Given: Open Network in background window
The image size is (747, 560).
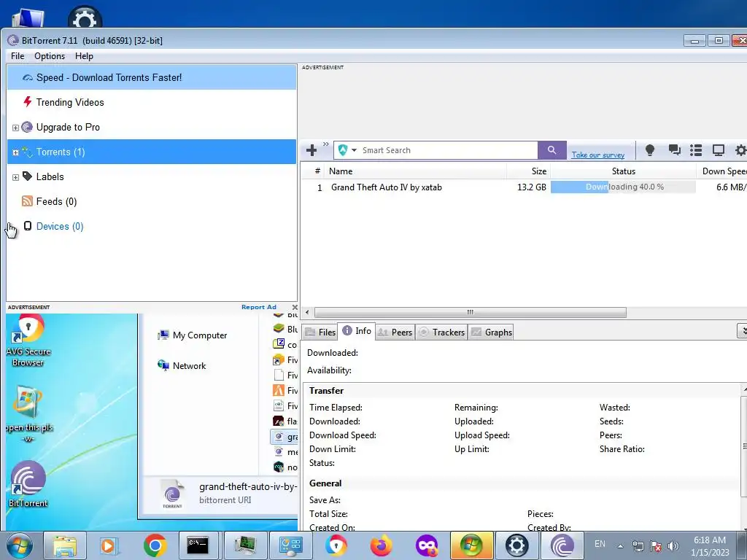Looking at the screenshot, I should coord(182,366).
